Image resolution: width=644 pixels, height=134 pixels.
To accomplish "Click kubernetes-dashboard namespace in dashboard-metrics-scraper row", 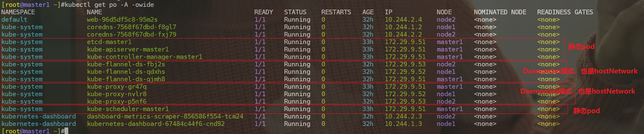I will [x=38, y=116].
